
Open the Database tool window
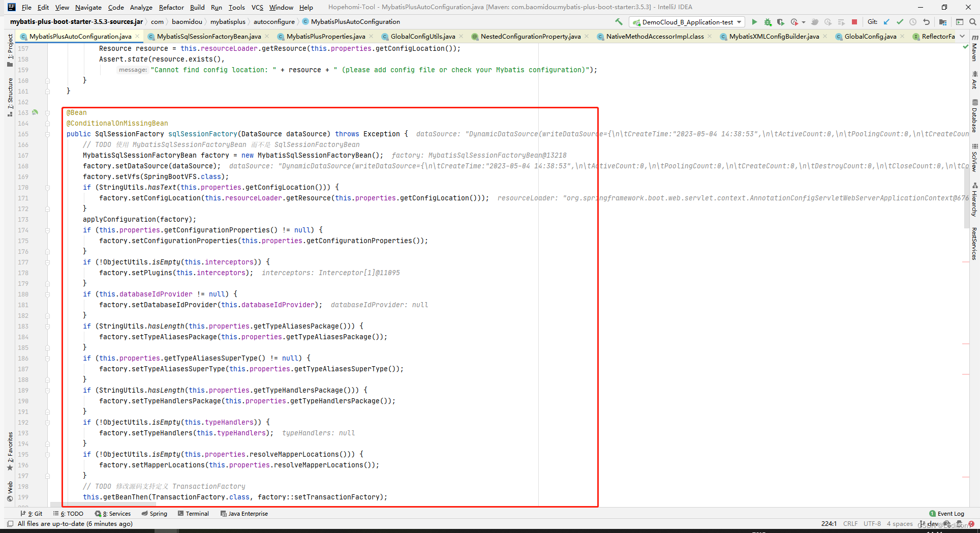point(974,116)
